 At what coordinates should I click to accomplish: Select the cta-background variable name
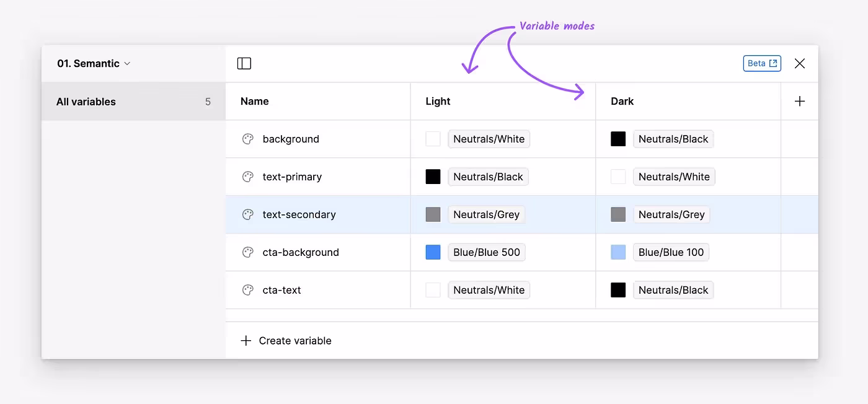(301, 252)
